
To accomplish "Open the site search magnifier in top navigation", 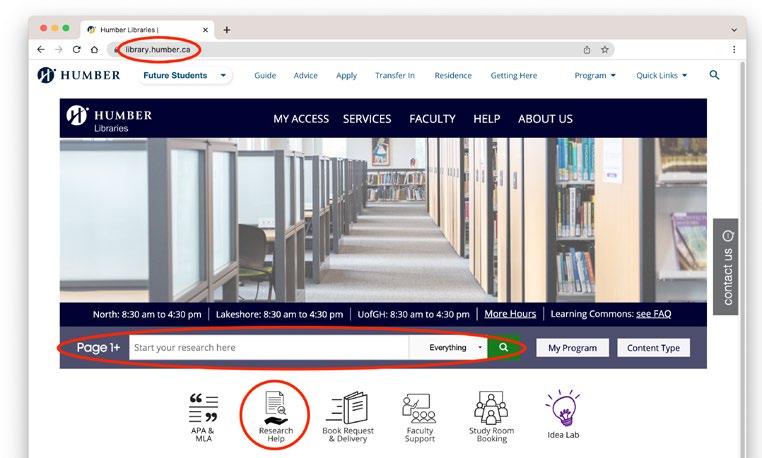I will point(714,75).
